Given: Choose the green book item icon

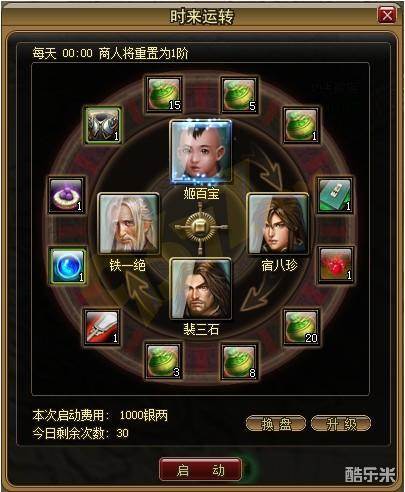Looking at the screenshot, I should [335, 195].
